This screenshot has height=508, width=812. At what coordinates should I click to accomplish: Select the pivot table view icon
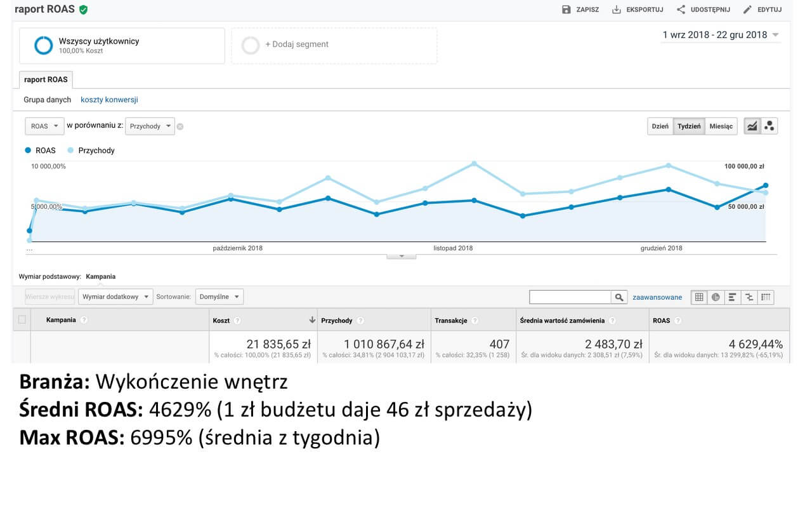pos(766,297)
